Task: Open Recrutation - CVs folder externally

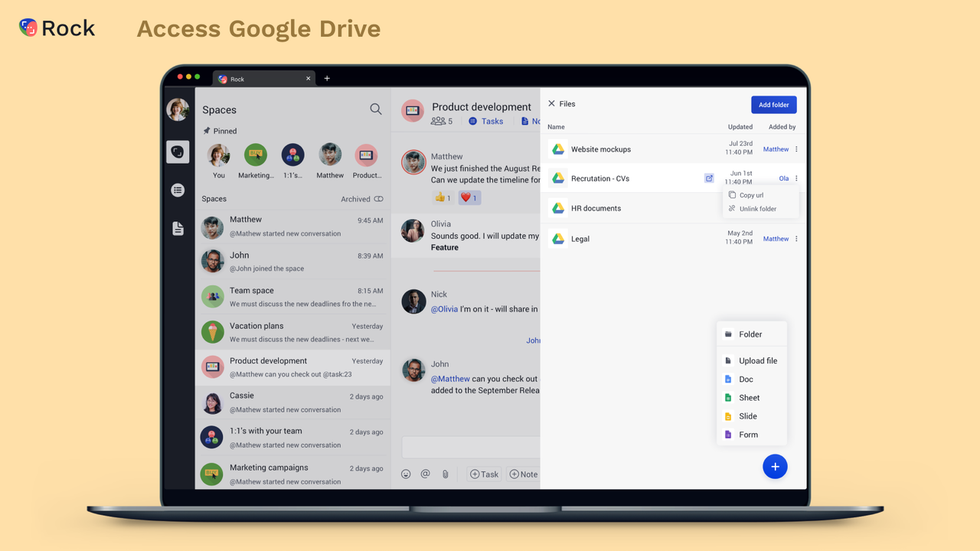Action: pyautogui.click(x=709, y=178)
